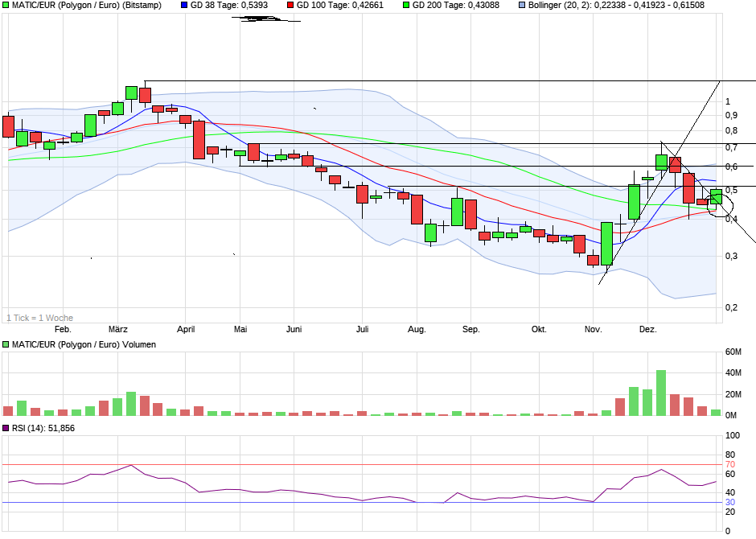Click the blue GD 38 Tage swatch
This screenshot has width=756, height=539.
tap(184, 6)
